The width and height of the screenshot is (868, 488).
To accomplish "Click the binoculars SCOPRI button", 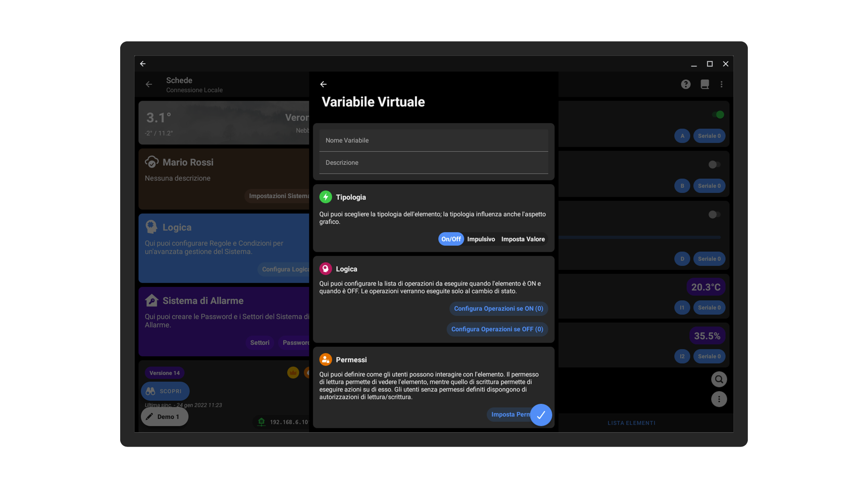I will point(165,391).
